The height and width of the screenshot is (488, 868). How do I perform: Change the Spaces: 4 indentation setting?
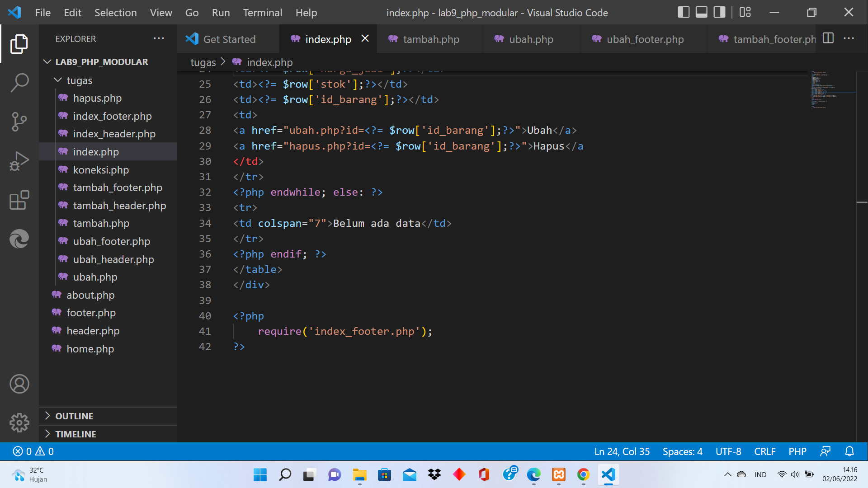click(682, 451)
